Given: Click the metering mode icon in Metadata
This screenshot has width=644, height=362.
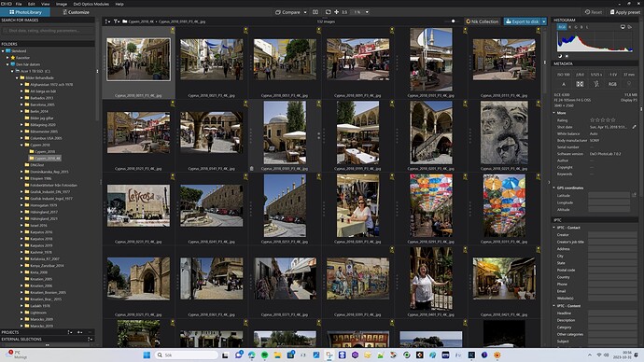Looking at the screenshot, I should (x=580, y=84).
